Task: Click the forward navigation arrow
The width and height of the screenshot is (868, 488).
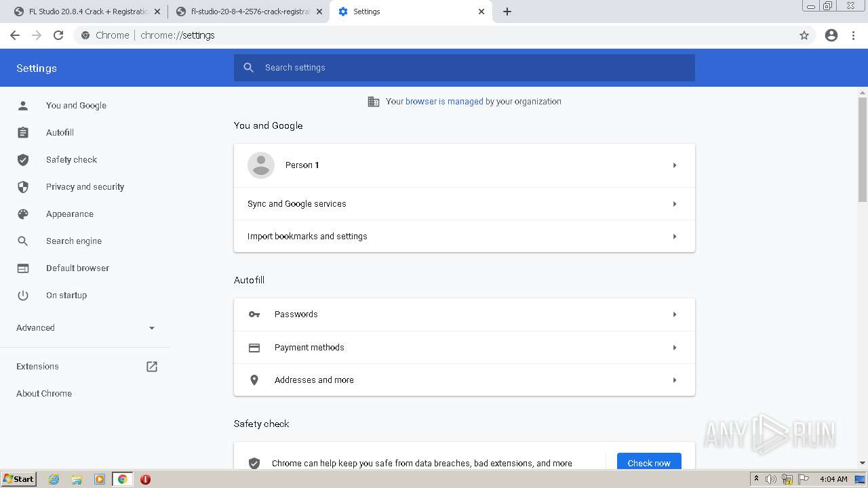Action: coord(37,35)
